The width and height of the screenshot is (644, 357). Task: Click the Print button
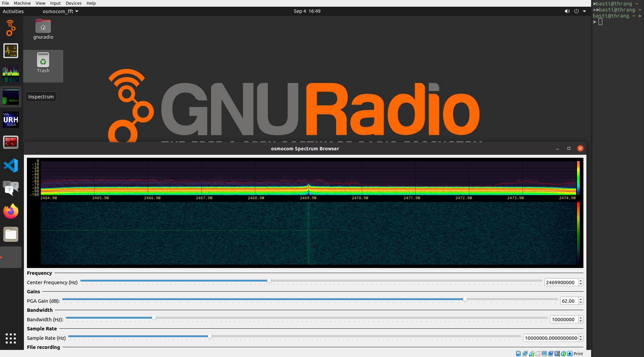(x=578, y=354)
